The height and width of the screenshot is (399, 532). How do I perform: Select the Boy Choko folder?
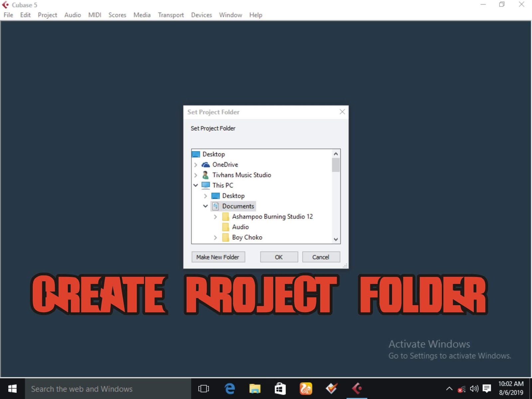coord(247,237)
